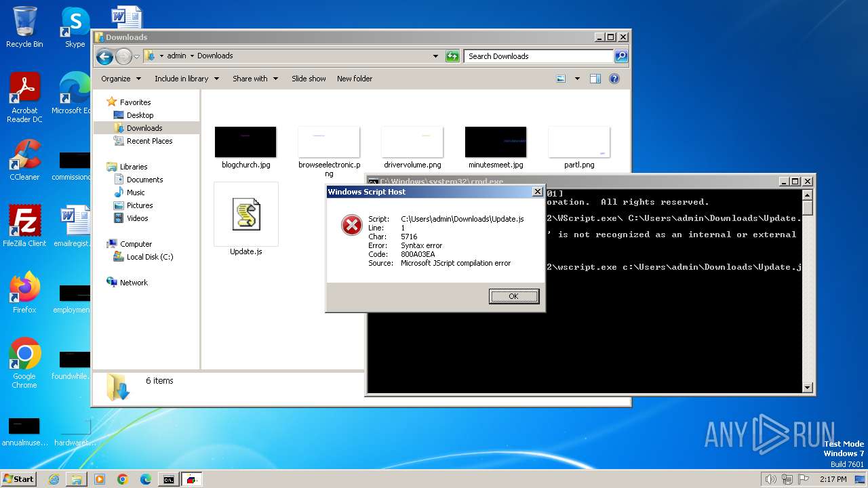Select the Skype desktop shortcut
868x488 pixels.
pos(75,27)
